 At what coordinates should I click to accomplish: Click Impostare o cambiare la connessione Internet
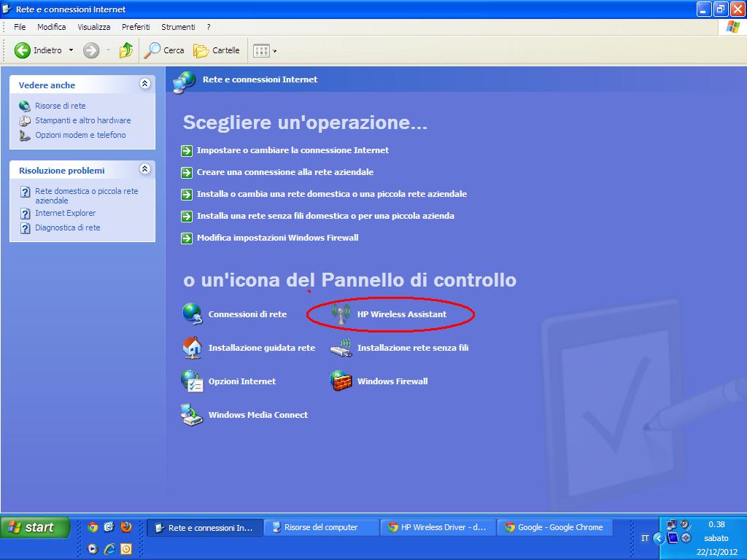[293, 150]
